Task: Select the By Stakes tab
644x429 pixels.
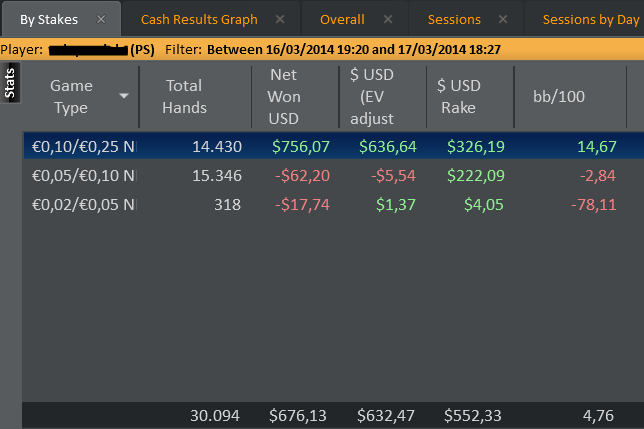Action: click(x=49, y=19)
